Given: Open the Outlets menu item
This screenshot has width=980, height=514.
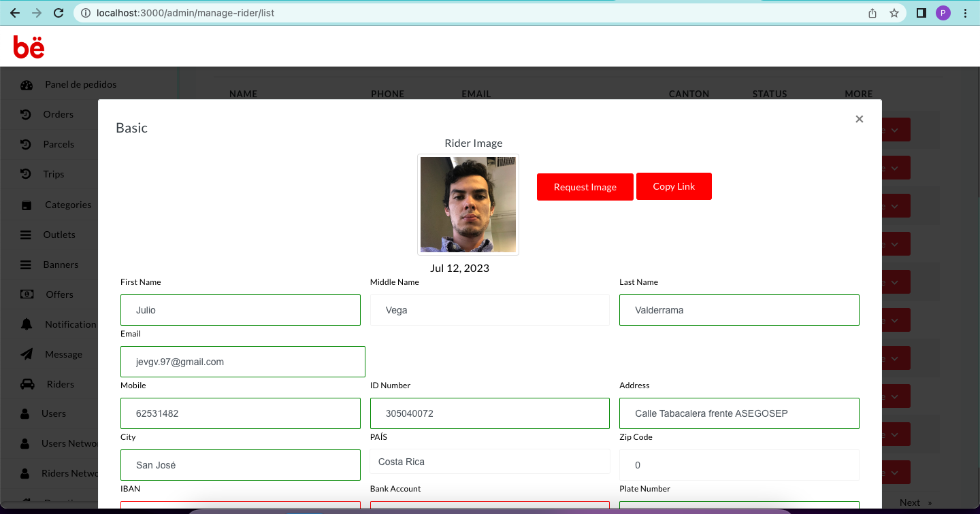Looking at the screenshot, I should (59, 235).
